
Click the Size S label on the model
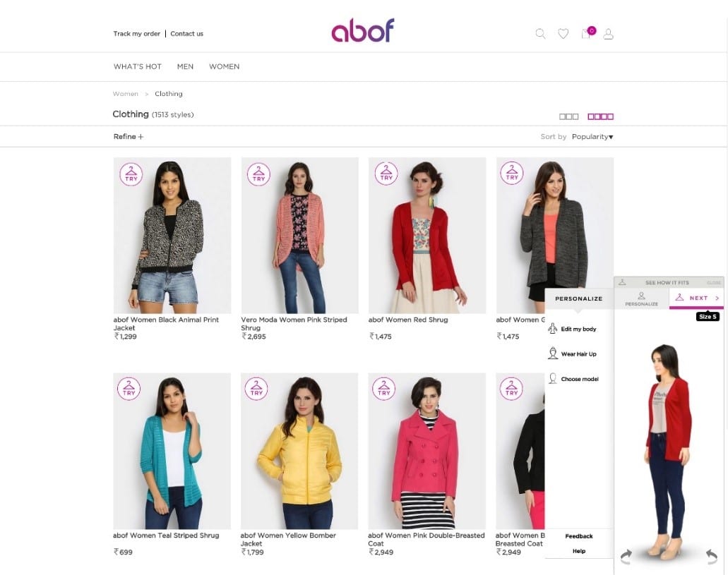[x=708, y=317]
